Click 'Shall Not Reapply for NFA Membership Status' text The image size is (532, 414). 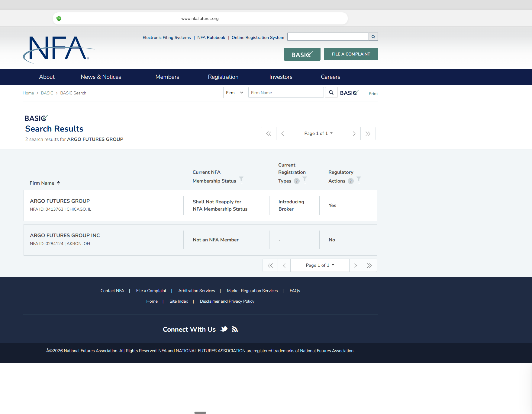tap(220, 205)
